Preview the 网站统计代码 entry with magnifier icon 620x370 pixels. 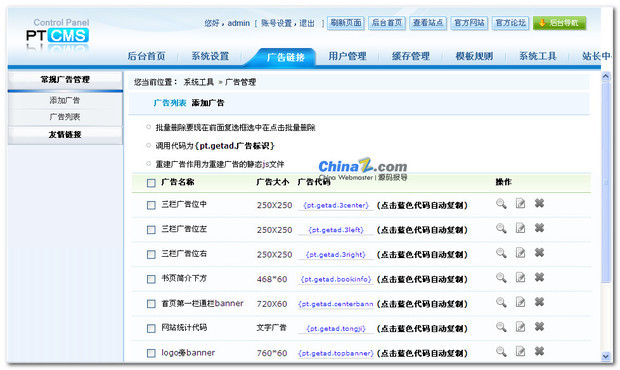pyautogui.click(x=501, y=327)
